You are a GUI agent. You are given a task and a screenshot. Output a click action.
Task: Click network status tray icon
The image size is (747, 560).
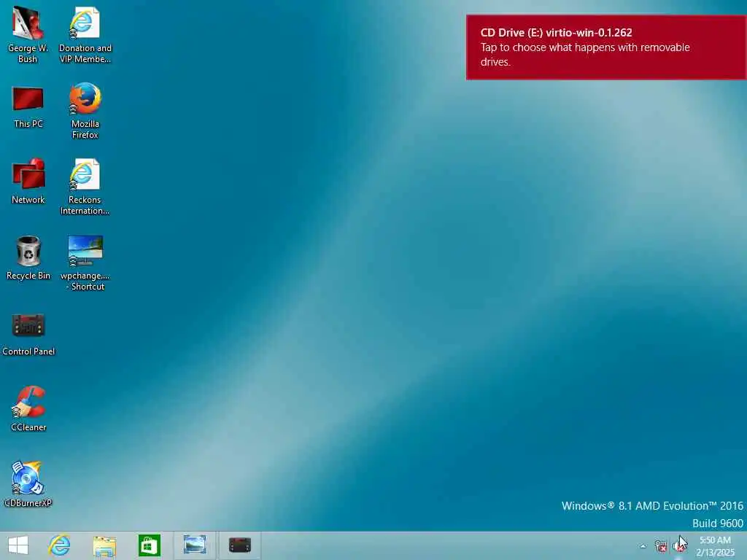[x=660, y=545]
